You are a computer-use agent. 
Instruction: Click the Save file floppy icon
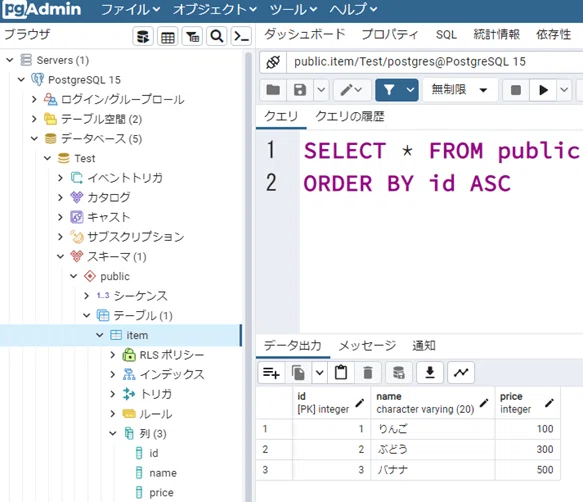300,90
